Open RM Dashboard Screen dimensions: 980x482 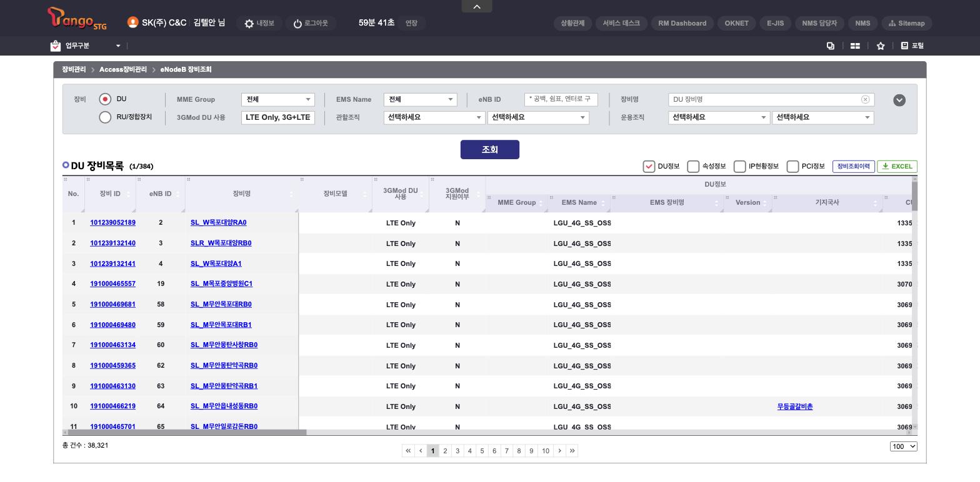pos(682,23)
